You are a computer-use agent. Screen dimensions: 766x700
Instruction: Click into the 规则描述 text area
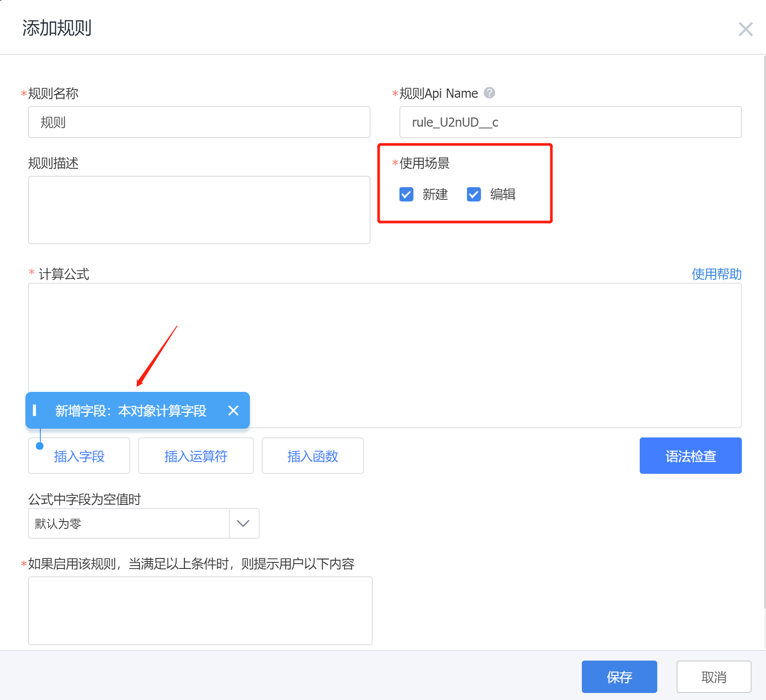[x=199, y=210]
